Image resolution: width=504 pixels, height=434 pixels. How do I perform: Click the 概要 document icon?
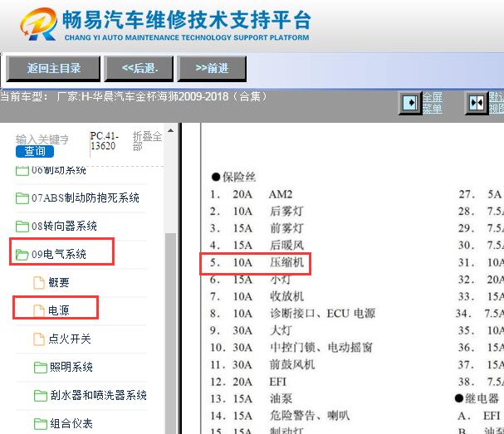coord(39,283)
